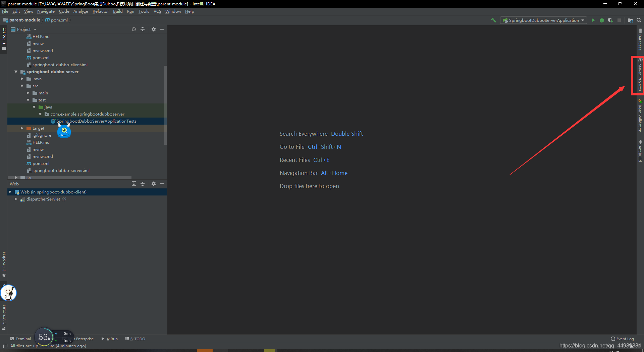Click the round cartoon avatar widget
The width and height of the screenshot is (644, 352).
(8, 293)
